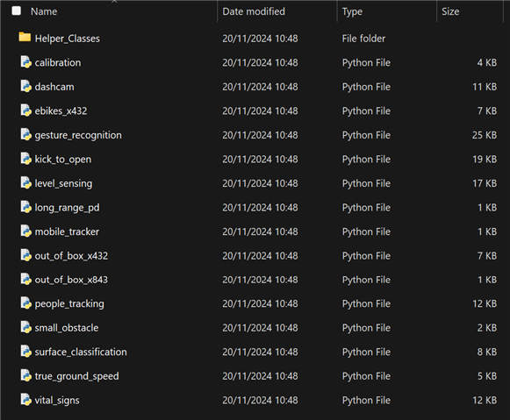Sort files by the Name column header
This screenshot has width=510, height=420.
tap(44, 11)
